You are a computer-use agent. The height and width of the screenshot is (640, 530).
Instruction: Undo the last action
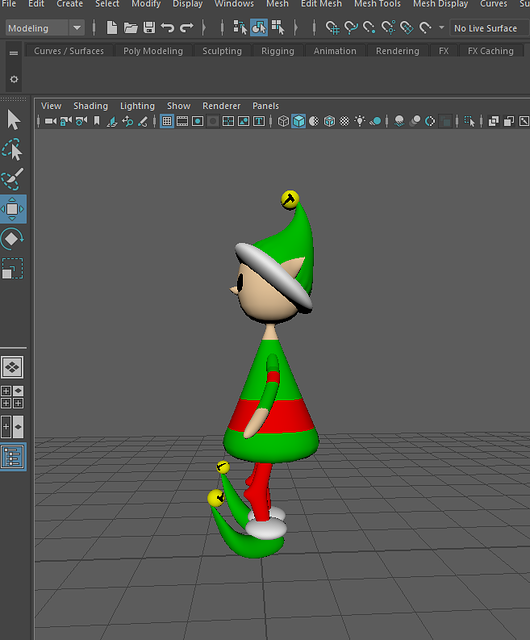167,28
